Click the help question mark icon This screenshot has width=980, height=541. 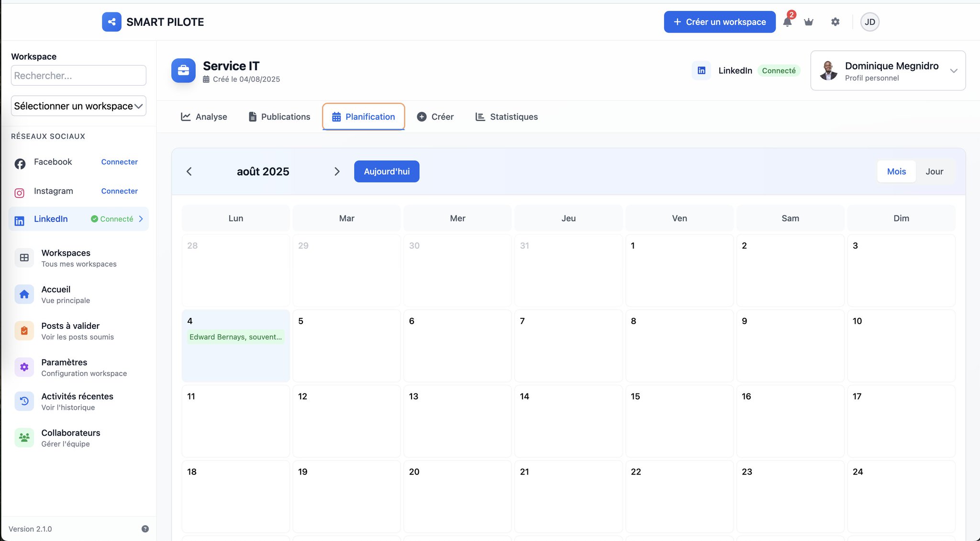[x=145, y=529]
